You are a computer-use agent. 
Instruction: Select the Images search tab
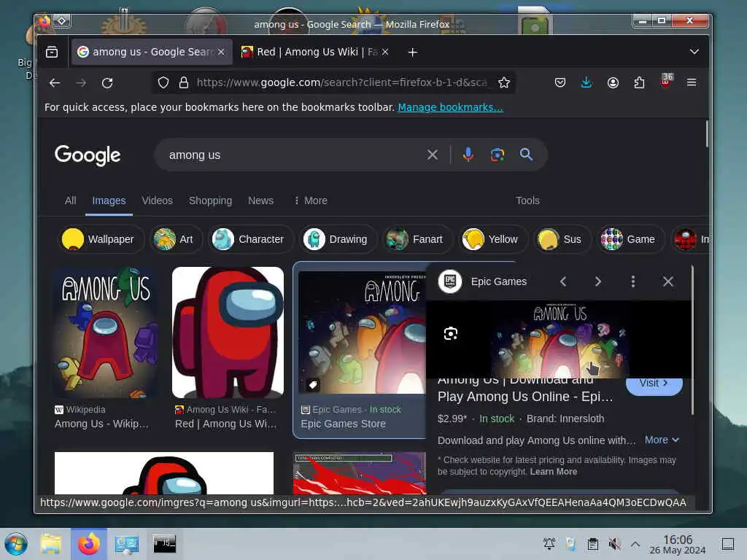click(x=109, y=201)
